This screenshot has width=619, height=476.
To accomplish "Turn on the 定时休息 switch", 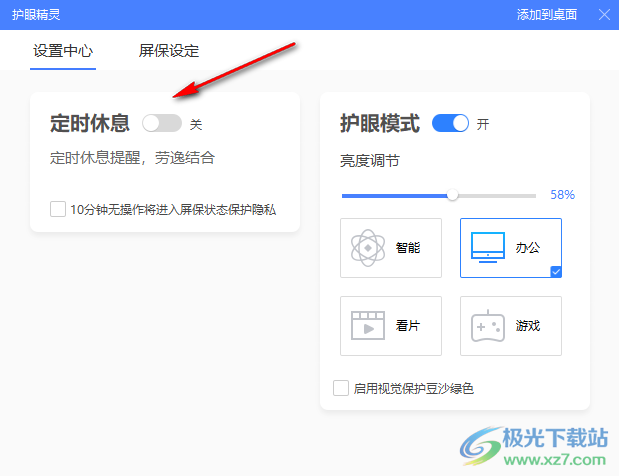I will pyautogui.click(x=162, y=124).
